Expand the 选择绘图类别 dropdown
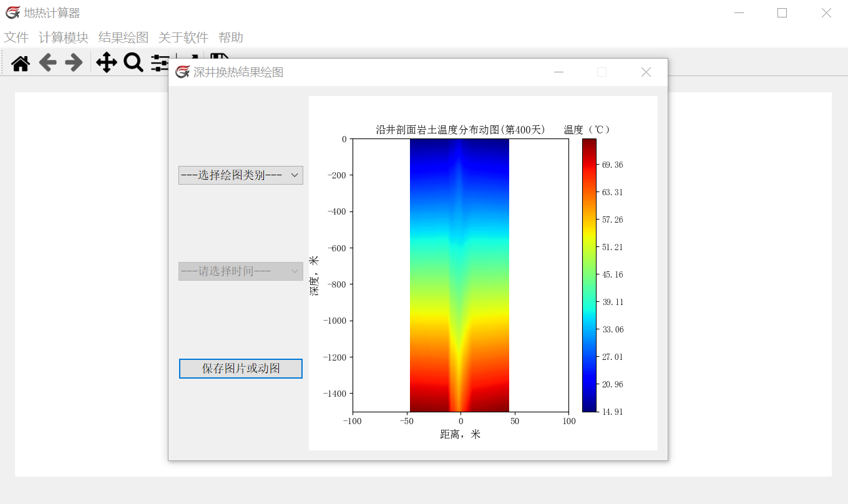 (x=241, y=175)
